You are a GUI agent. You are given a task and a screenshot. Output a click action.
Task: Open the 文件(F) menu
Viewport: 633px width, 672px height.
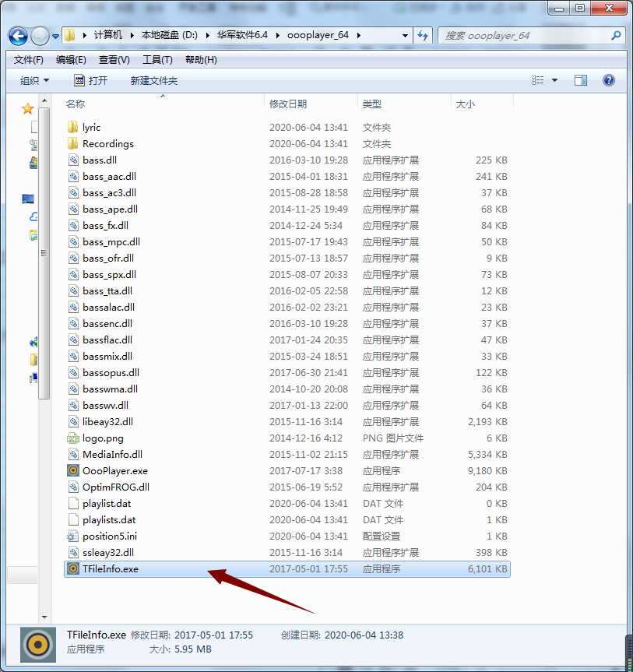[29, 60]
